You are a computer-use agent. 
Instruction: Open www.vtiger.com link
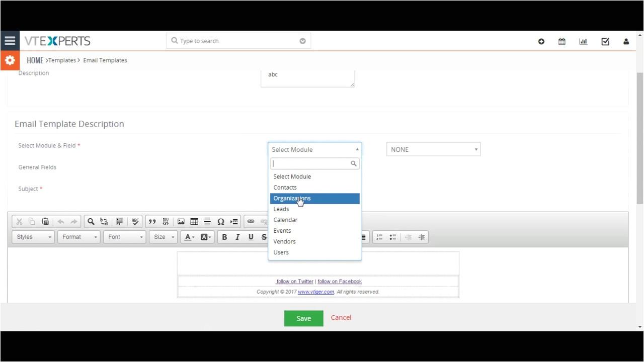coord(316,292)
